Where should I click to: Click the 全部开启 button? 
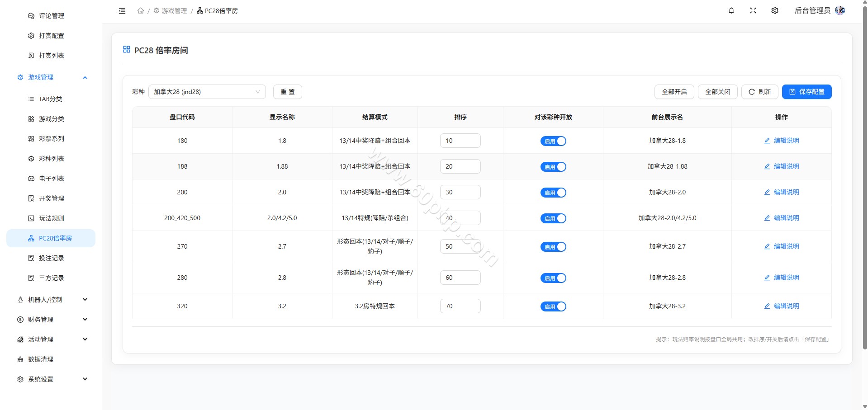point(674,92)
